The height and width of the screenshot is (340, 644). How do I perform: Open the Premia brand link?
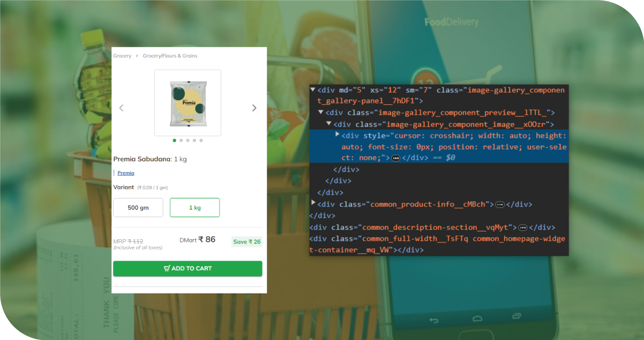tap(126, 173)
